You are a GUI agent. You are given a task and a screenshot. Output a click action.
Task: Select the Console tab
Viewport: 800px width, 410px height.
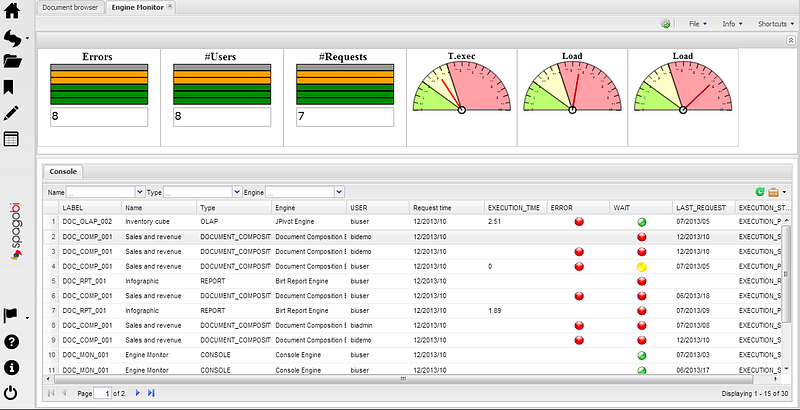point(63,171)
